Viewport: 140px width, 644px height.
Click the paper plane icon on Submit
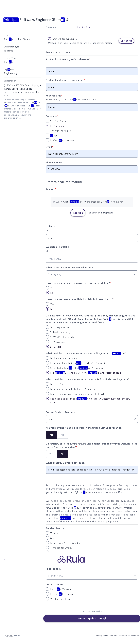[105, 618]
